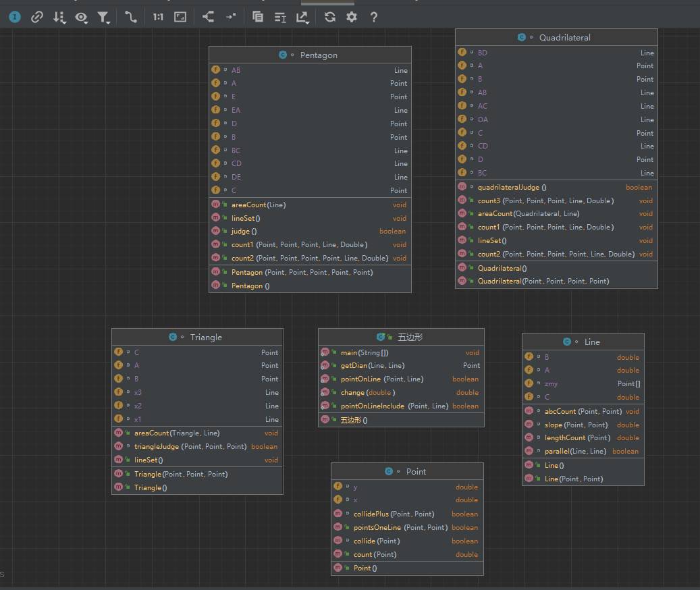
Task: Click the copy diagram icon
Action: tap(258, 17)
